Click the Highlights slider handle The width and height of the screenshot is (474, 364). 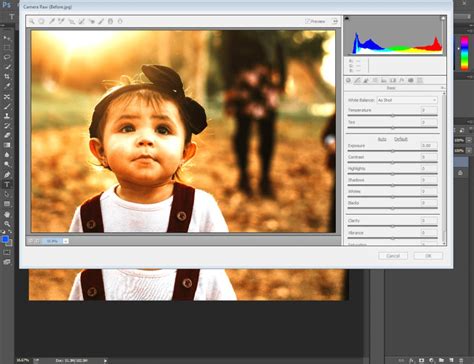pyautogui.click(x=393, y=174)
